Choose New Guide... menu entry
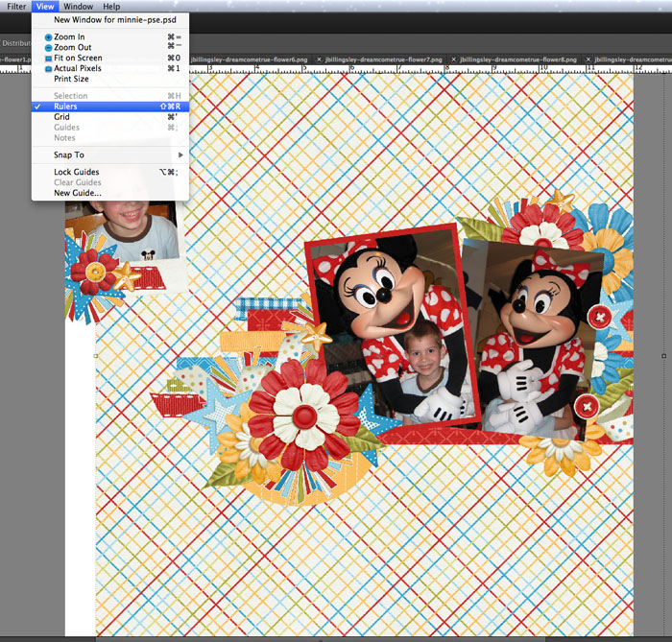 (110, 193)
